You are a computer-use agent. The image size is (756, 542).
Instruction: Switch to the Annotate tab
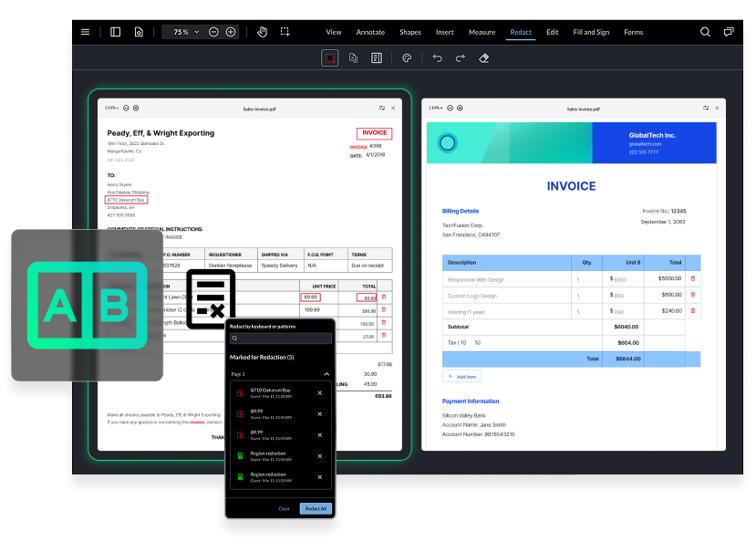point(370,32)
